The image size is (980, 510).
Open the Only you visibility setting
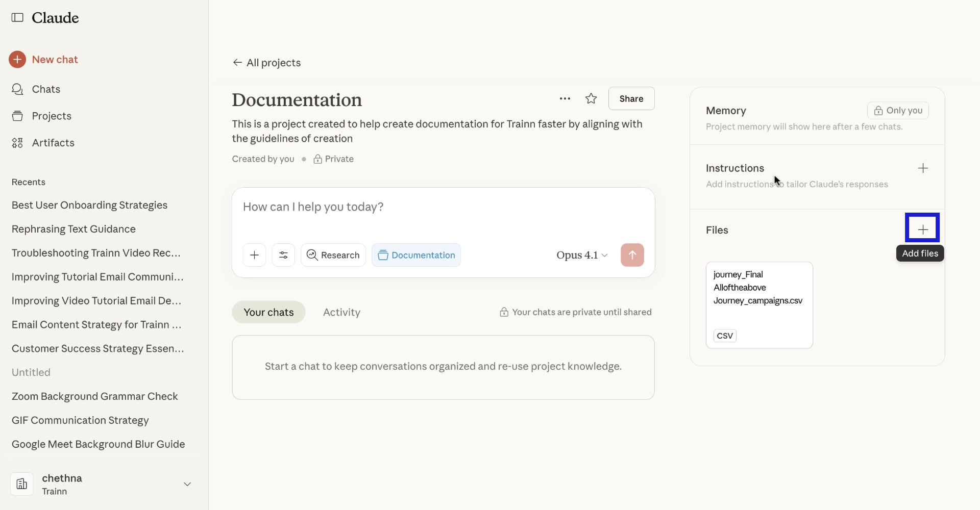point(898,111)
